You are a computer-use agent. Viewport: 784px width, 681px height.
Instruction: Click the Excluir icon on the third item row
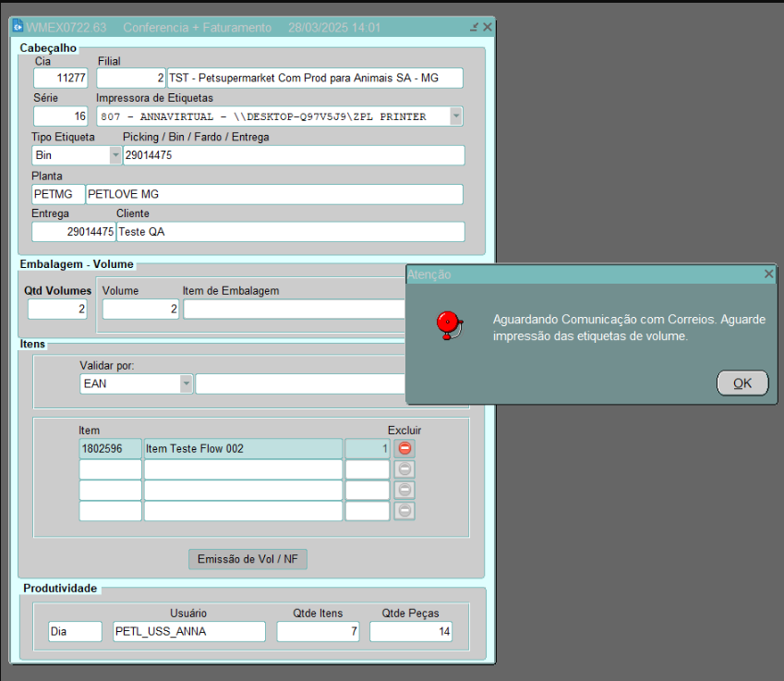click(x=404, y=490)
